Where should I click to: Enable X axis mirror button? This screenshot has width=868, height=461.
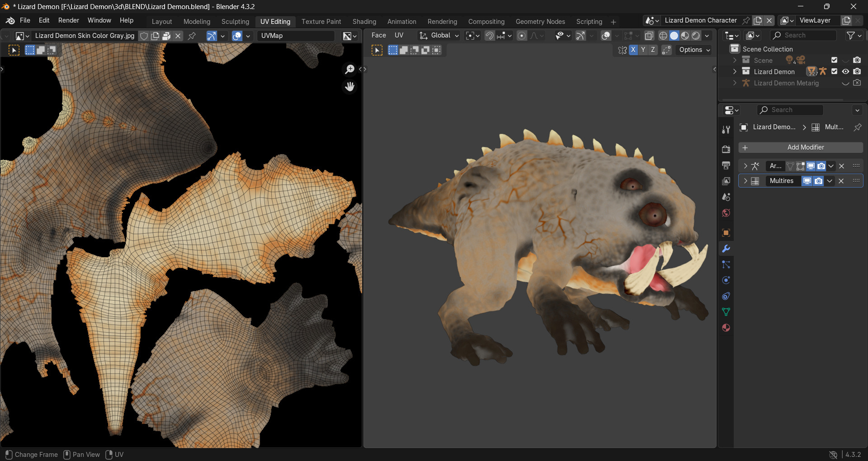(x=633, y=50)
